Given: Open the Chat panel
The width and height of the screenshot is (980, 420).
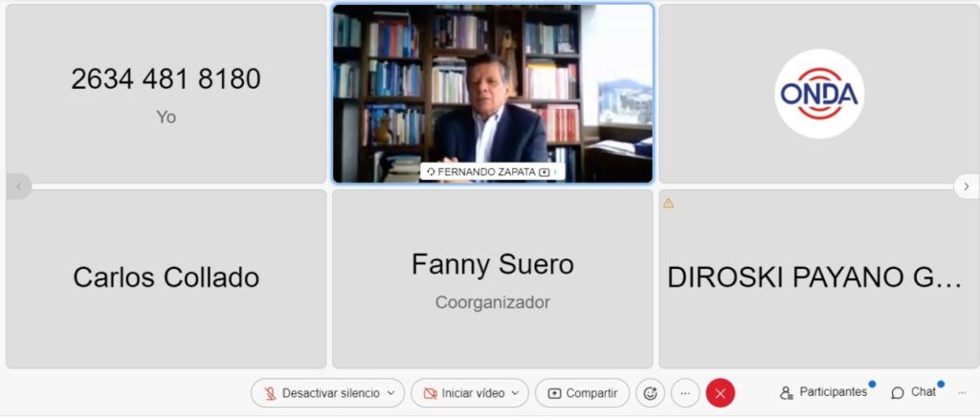Looking at the screenshot, I should pyautogui.click(x=914, y=392).
